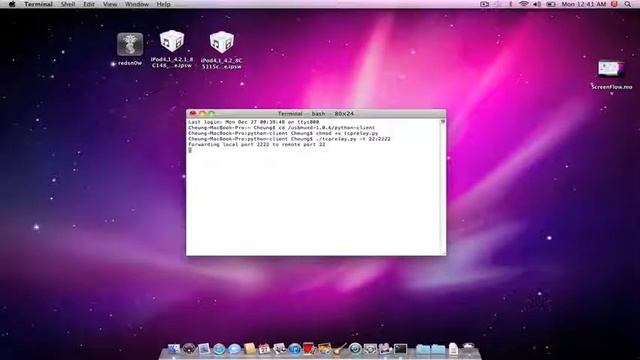The width and height of the screenshot is (640, 360).
Task: Open Time Machine in the Dock
Action: click(355, 349)
